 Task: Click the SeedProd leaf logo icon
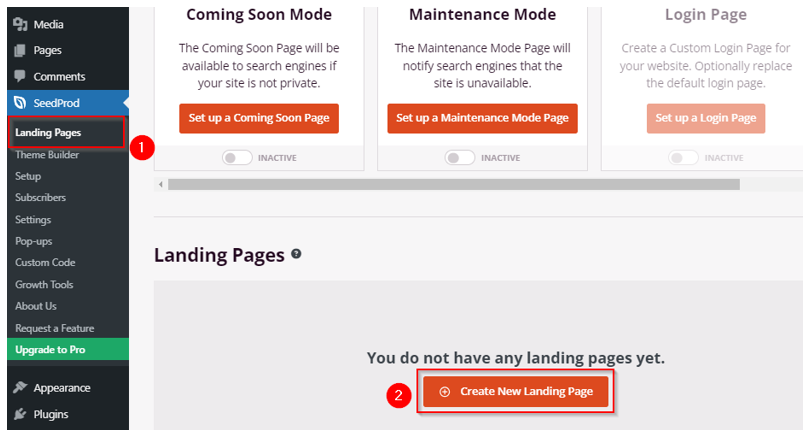click(x=20, y=103)
